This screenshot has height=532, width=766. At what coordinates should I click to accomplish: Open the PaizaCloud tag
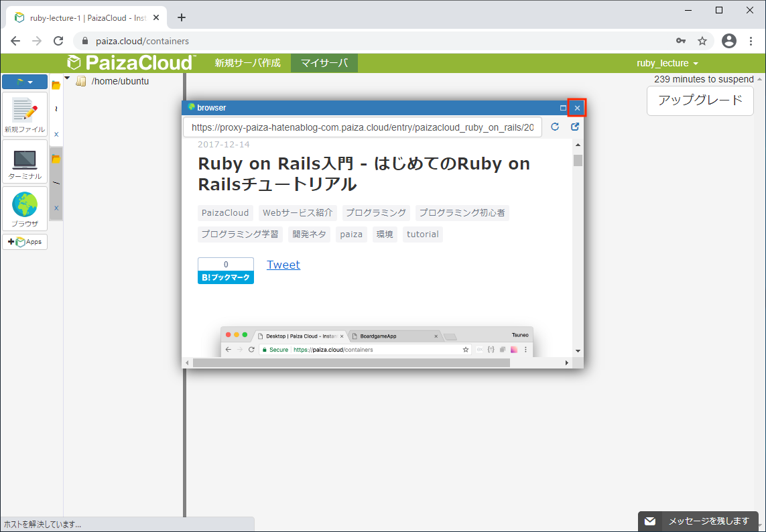tap(225, 213)
